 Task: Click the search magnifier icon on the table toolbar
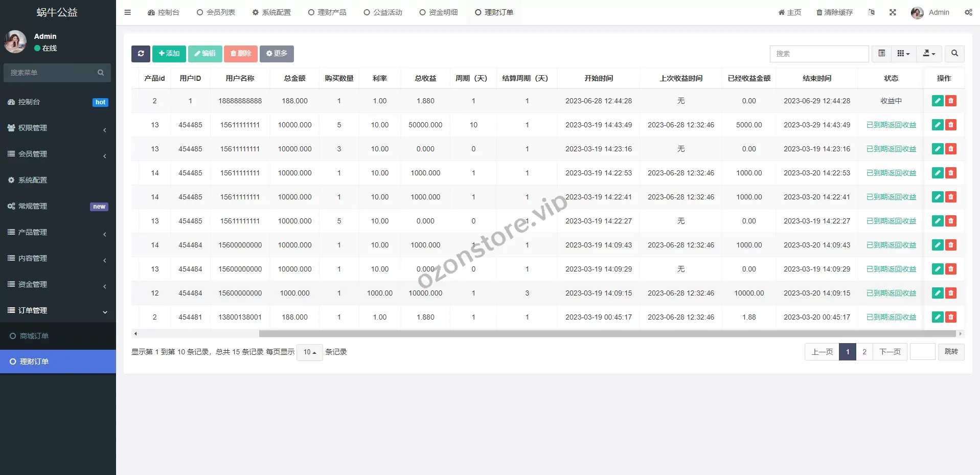pyautogui.click(x=954, y=54)
